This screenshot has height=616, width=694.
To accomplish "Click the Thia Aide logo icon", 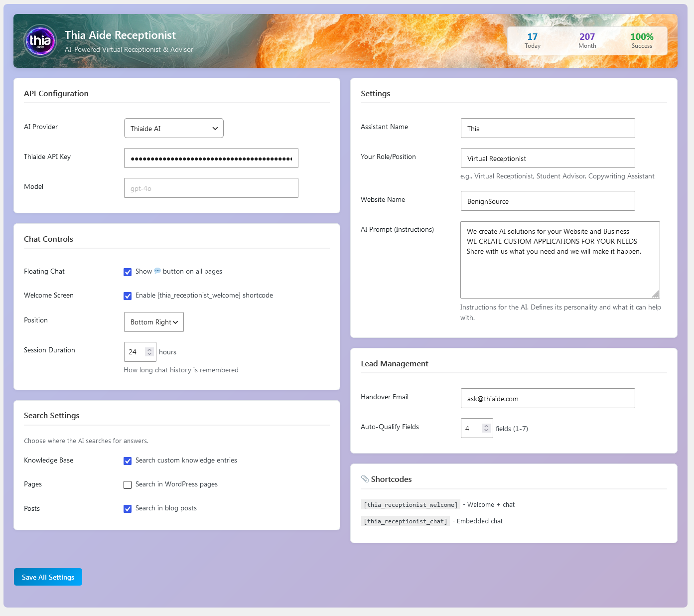I will coord(40,41).
